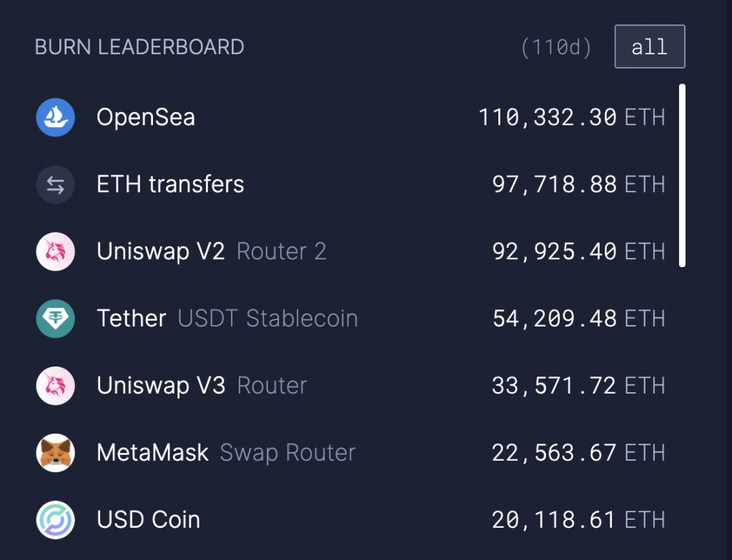
Task: Open the OpenSea leaderboard entry
Action: pyautogui.click(x=350, y=117)
